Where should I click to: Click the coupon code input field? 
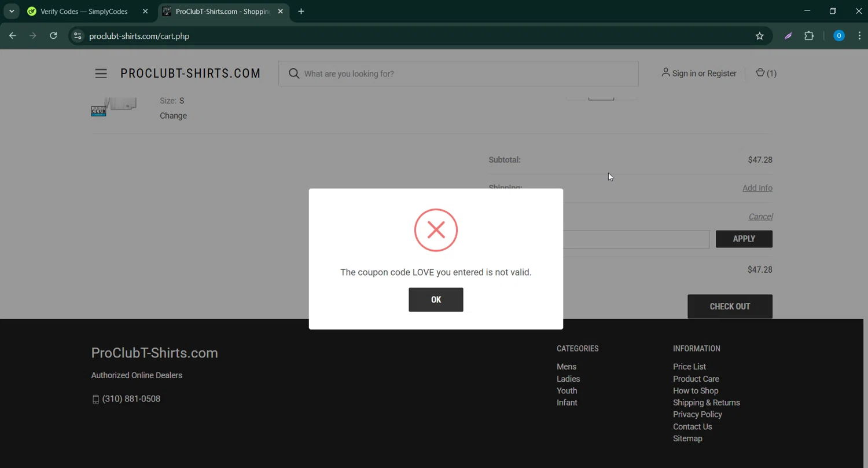636,239
